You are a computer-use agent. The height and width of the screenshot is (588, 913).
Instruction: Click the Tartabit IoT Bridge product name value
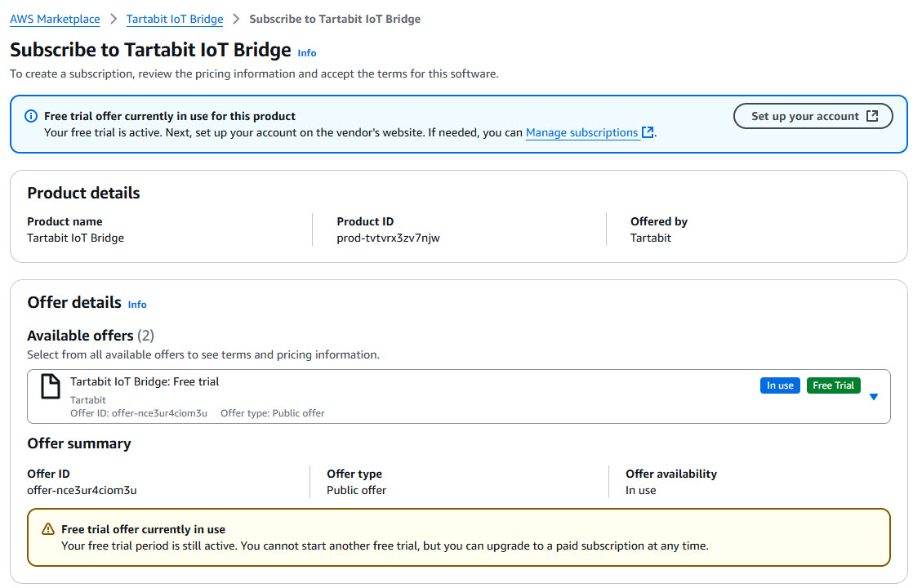pyautogui.click(x=76, y=238)
